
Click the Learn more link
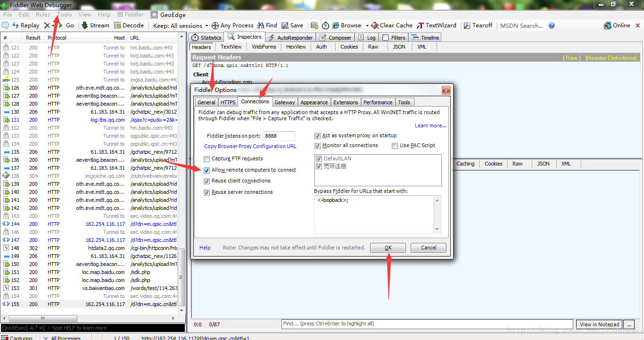[430, 125]
